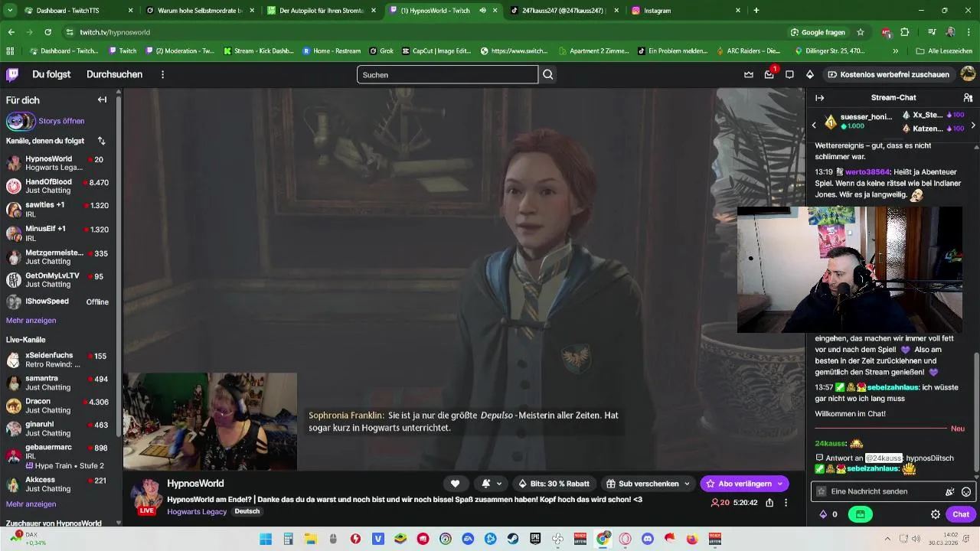
Task: Open xSeidenfuchs live channel in sidebar
Action: (x=59, y=360)
